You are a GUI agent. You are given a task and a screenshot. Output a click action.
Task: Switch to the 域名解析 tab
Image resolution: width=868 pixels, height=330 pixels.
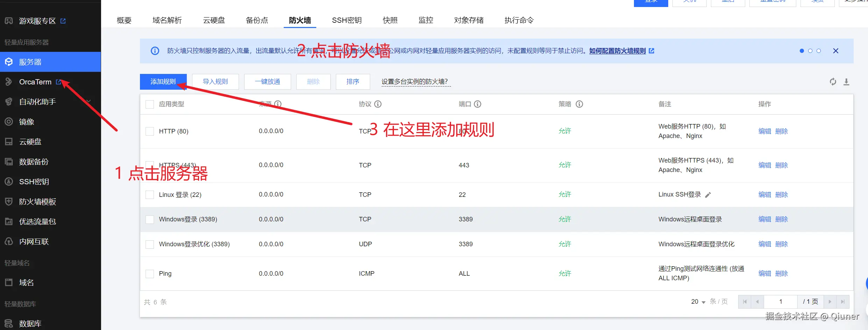[x=167, y=20]
